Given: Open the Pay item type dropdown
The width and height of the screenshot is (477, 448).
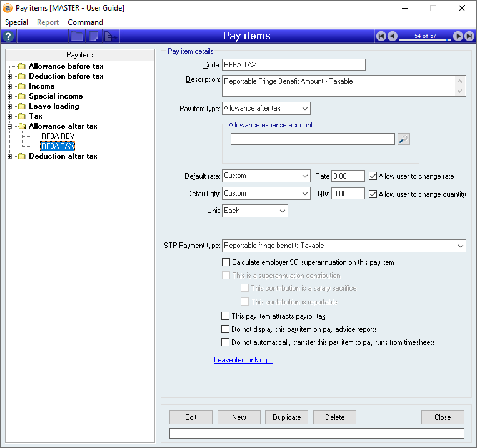Looking at the screenshot, I should point(304,109).
